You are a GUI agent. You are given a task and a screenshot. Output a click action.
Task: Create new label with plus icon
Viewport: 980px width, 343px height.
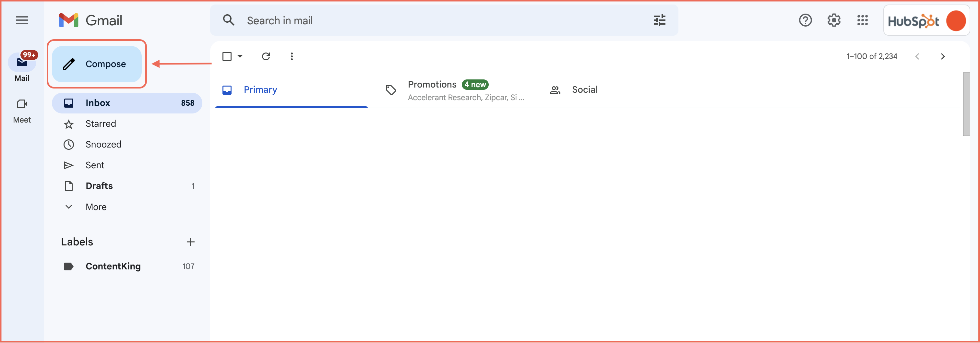click(191, 242)
